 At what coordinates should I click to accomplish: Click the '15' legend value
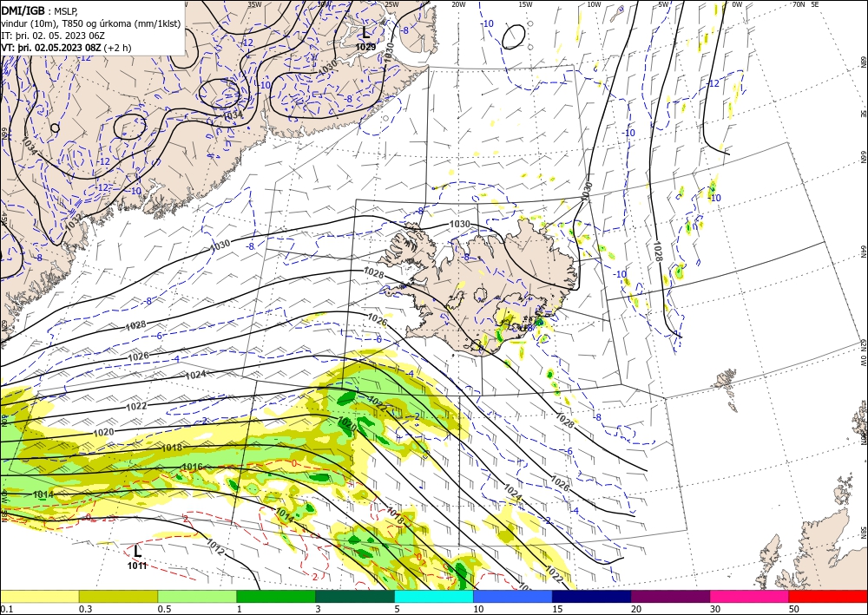click(x=557, y=609)
